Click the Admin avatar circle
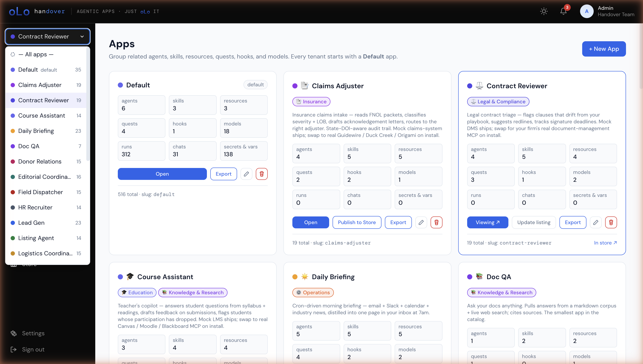 pos(586,11)
